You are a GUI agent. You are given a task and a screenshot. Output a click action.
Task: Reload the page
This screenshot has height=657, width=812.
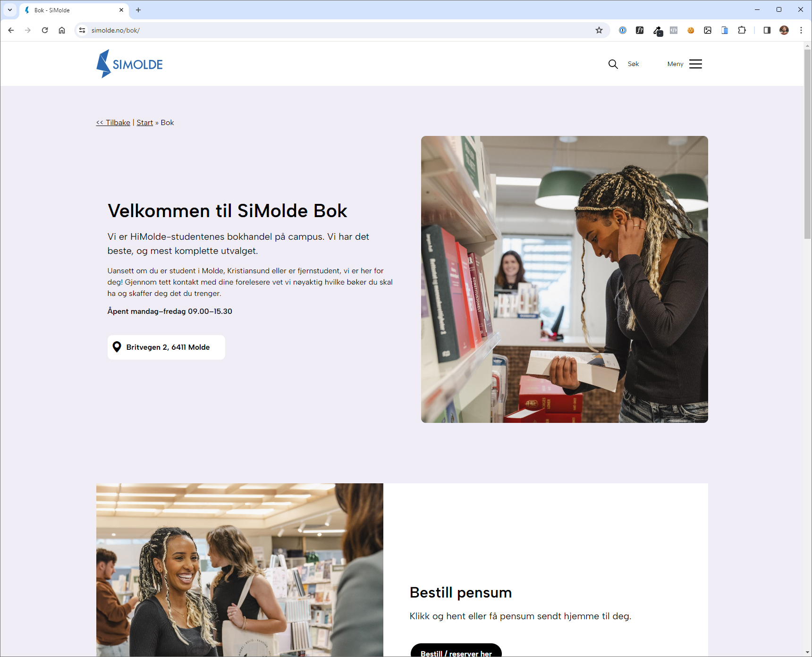point(45,30)
